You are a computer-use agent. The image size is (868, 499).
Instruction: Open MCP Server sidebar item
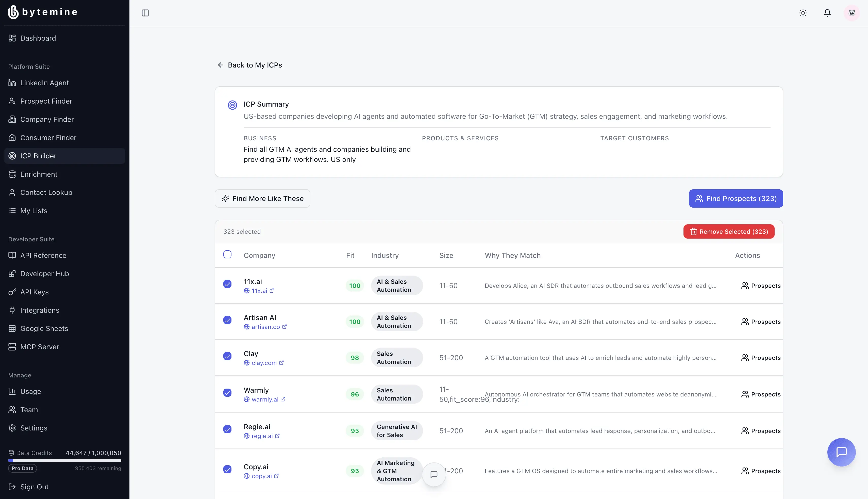[39, 347]
